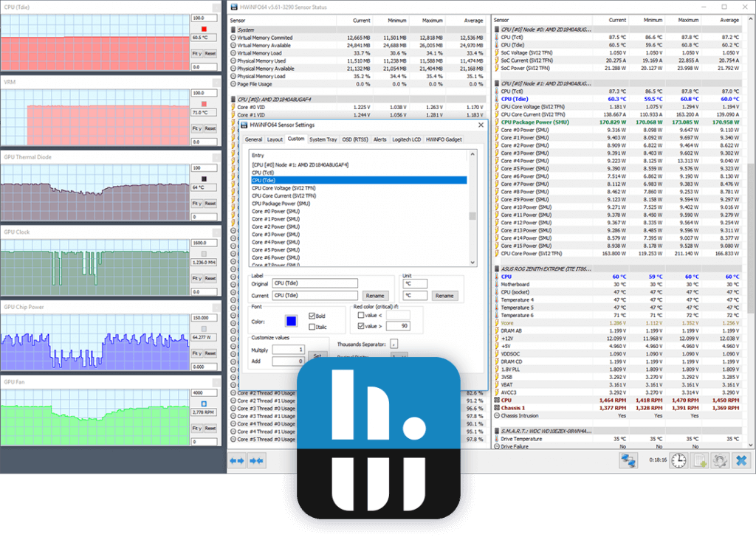Toggle the Bold font checkbox
Screen dimensions: 756x537
(x=312, y=316)
